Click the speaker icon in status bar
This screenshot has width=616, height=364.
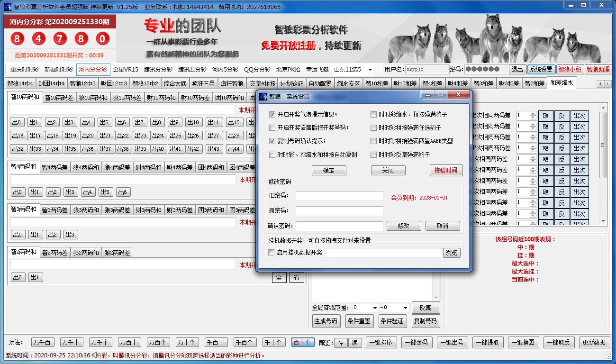tap(95, 355)
